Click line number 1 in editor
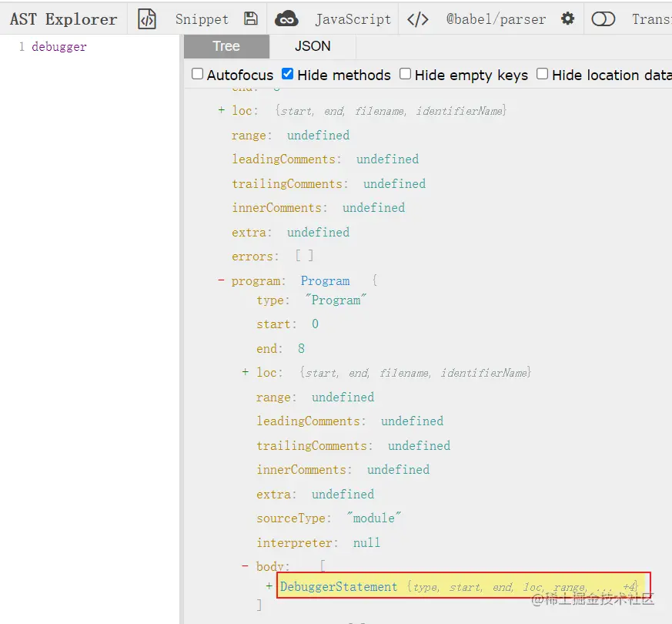This screenshot has width=672, height=624. click(22, 47)
